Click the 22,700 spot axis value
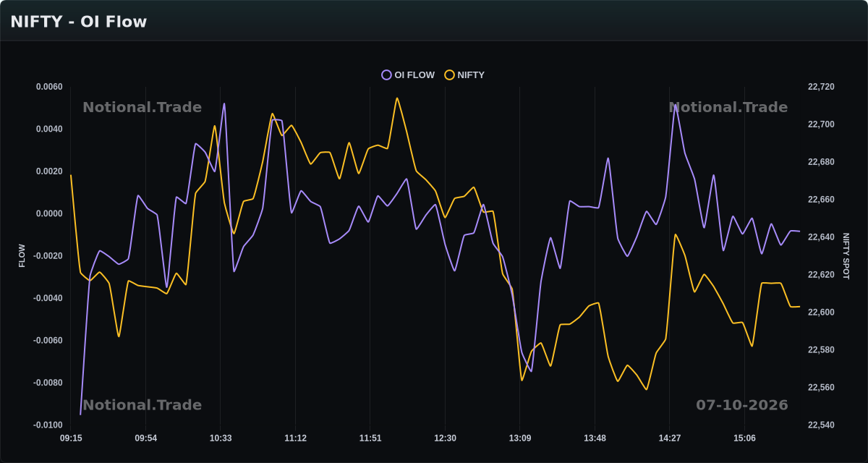The width and height of the screenshot is (868, 463). (x=821, y=124)
